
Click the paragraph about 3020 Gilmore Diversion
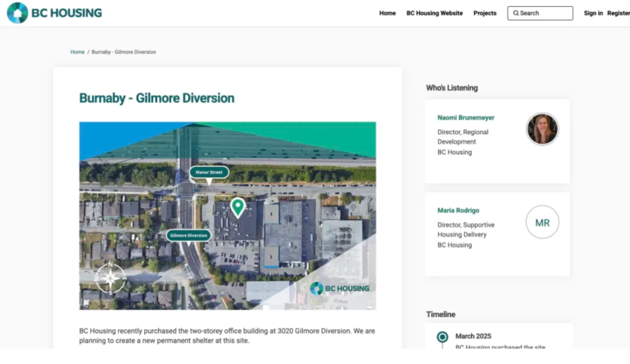(x=227, y=336)
